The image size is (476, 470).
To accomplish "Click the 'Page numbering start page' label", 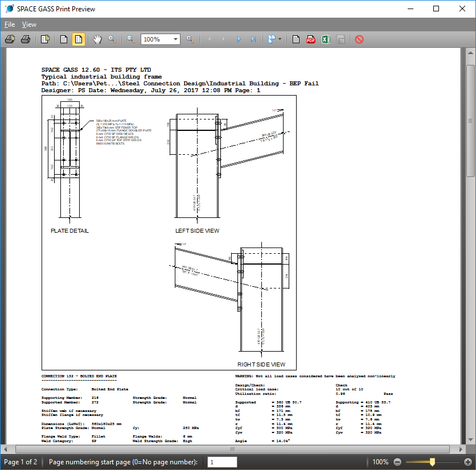I will [x=123, y=462].
